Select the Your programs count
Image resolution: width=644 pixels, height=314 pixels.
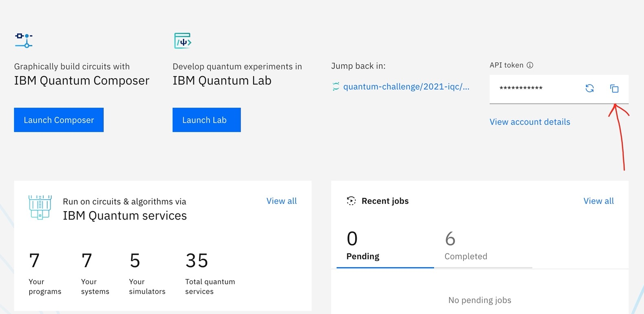tap(35, 261)
